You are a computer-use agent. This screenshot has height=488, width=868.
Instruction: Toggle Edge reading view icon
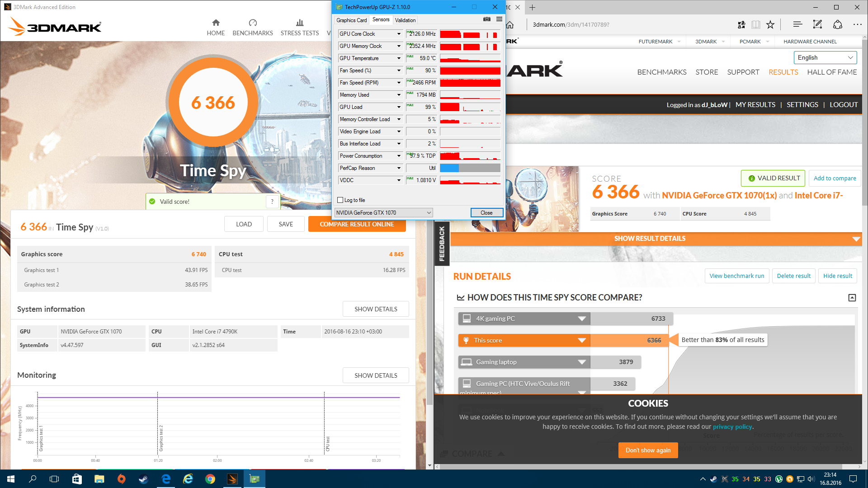pos(756,24)
